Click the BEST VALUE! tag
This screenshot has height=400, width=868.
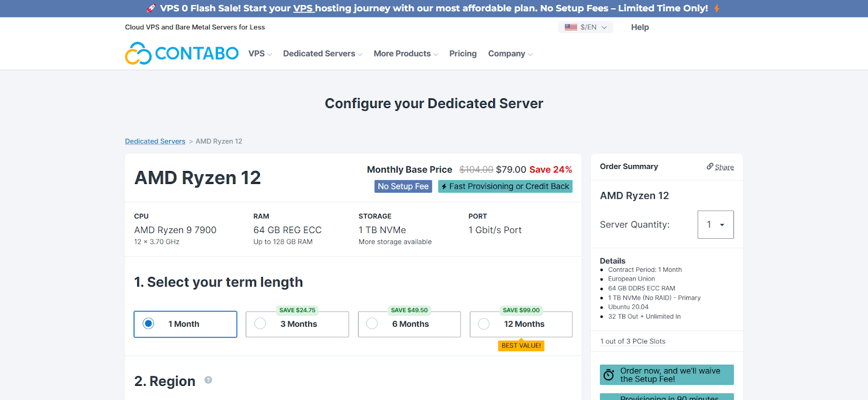(521, 346)
